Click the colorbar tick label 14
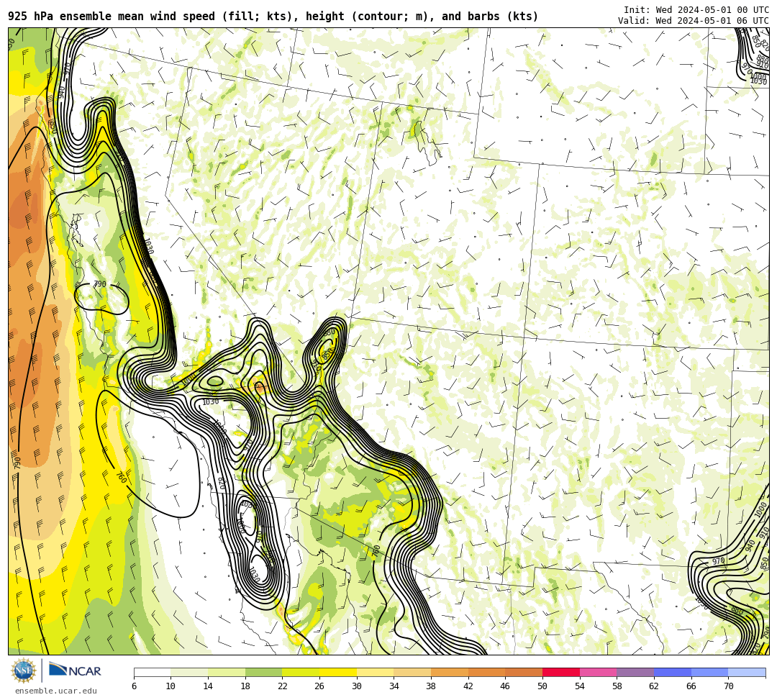This screenshot has width=777, height=700. click(x=208, y=686)
